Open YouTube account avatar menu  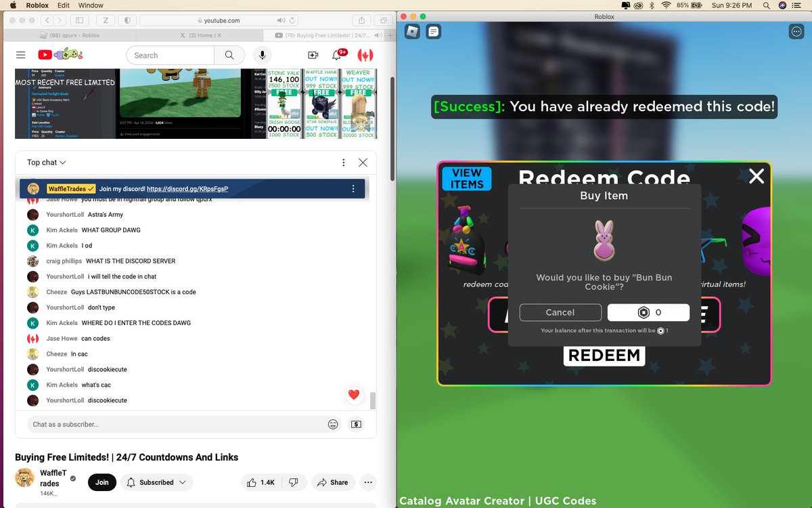tap(365, 56)
